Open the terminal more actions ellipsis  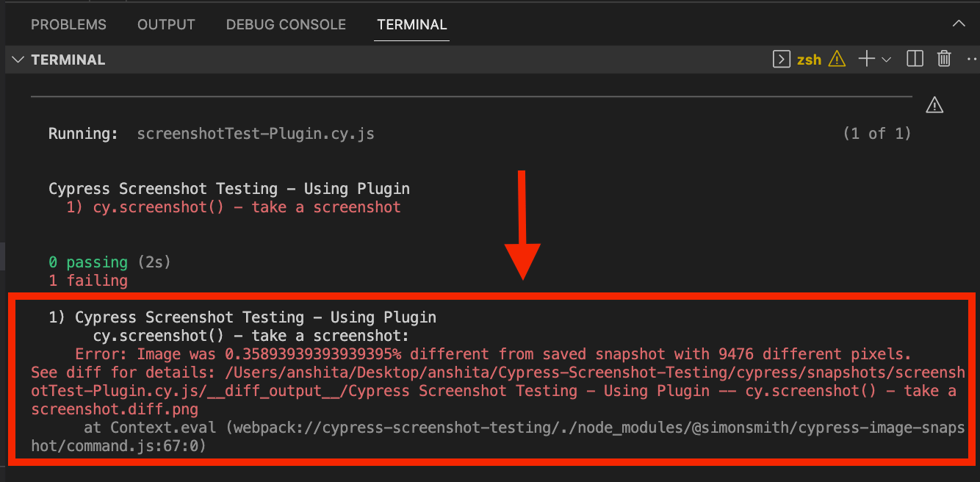[x=973, y=60]
